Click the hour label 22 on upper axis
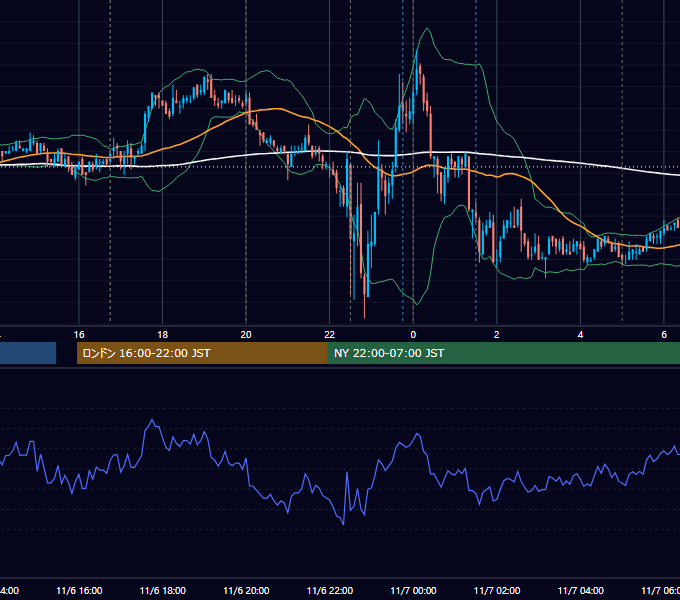 pyautogui.click(x=330, y=335)
